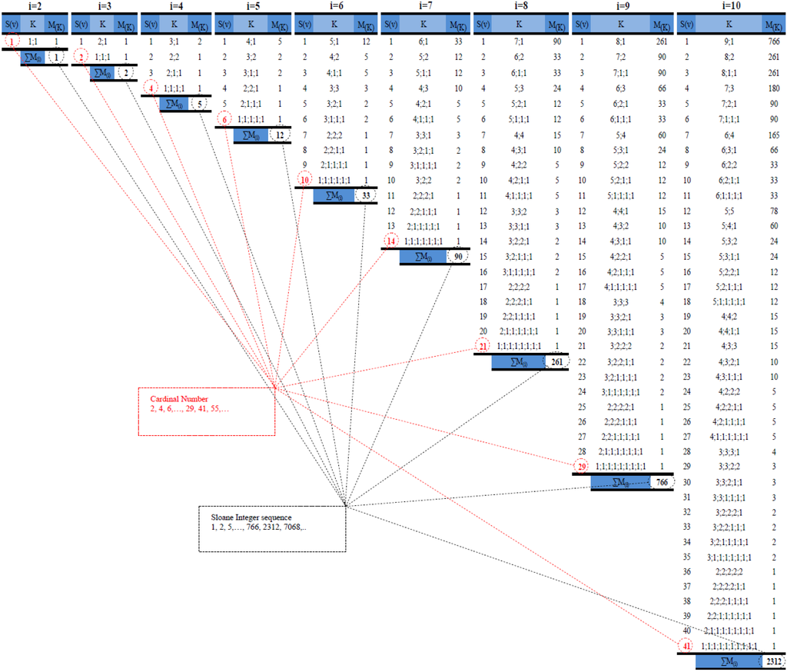
Task: Click the circled sum 2312 under i=10
Action: [773, 661]
